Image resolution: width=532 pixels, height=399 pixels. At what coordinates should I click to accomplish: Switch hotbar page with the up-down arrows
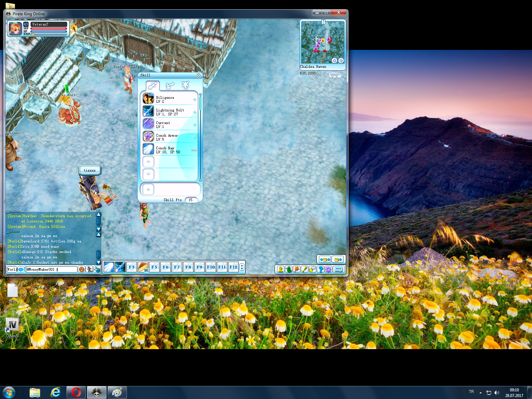click(x=242, y=267)
